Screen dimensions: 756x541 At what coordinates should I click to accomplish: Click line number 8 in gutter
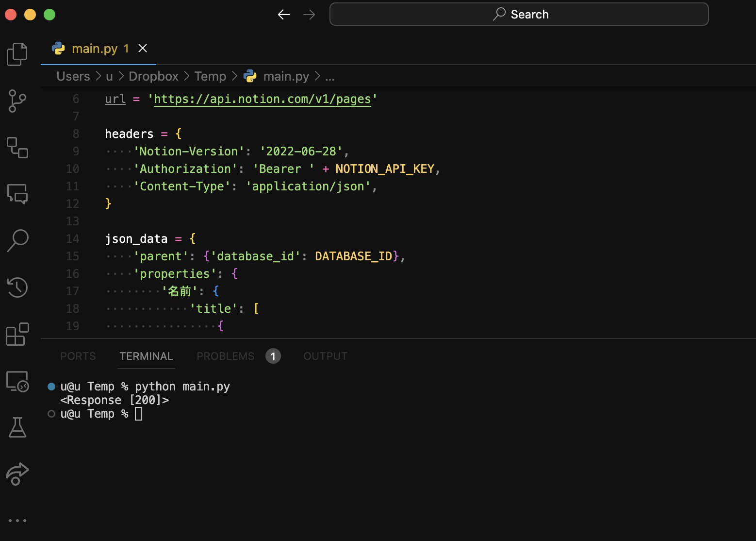(x=76, y=134)
